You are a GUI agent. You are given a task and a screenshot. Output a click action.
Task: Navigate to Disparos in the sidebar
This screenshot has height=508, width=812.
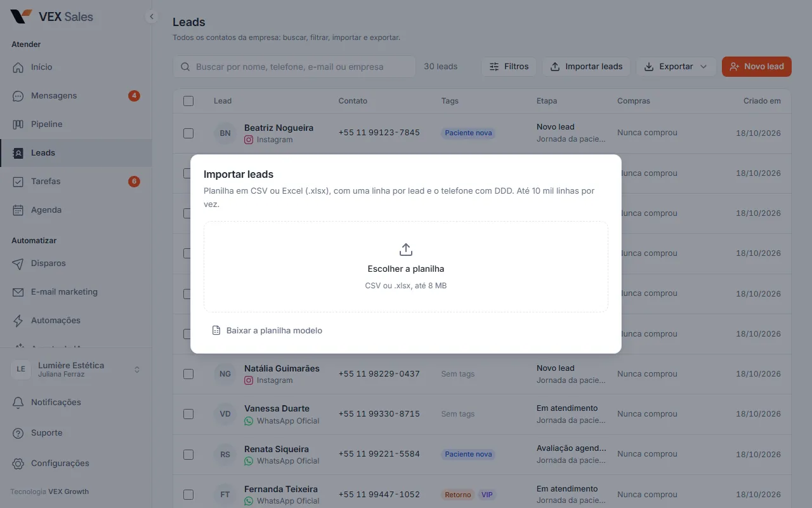[x=76, y=264]
